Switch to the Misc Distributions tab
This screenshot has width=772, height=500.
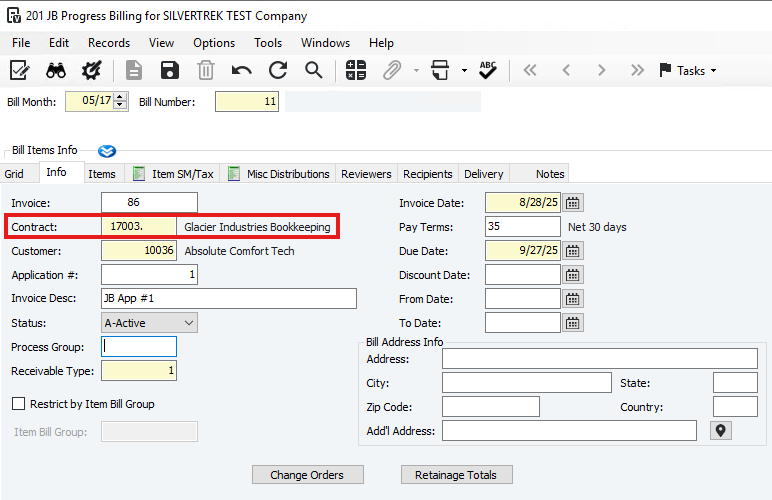click(x=279, y=174)
